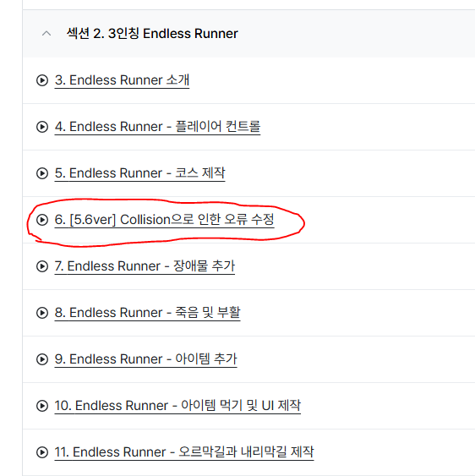Click play icon beside lesson 6 Collision
Image resolution: width=475 pixels, height=476 pixels.
coord(42,220)
